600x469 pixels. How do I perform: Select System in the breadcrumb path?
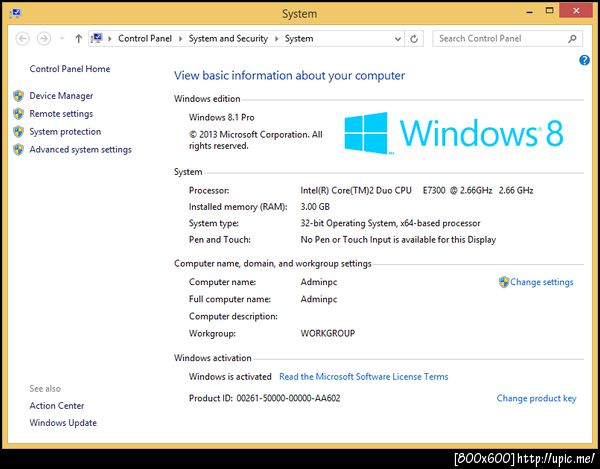[x=299, y=38]
